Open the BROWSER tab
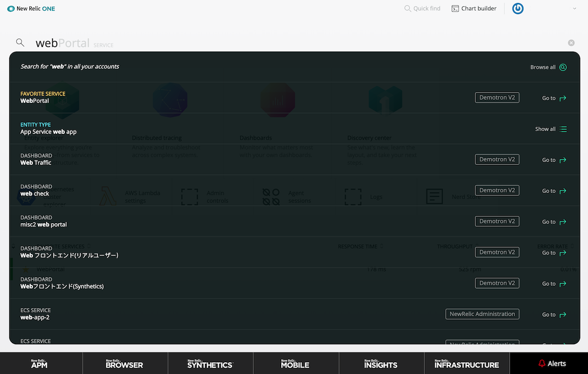588x374 pixels. 124,363
